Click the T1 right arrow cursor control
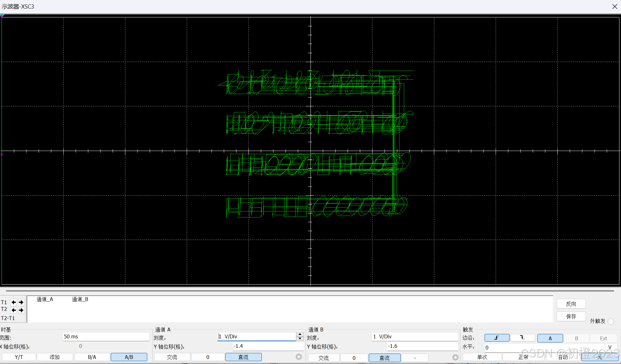Image resolution: width=621 pixels, height=364 pixels. (21, 302)
